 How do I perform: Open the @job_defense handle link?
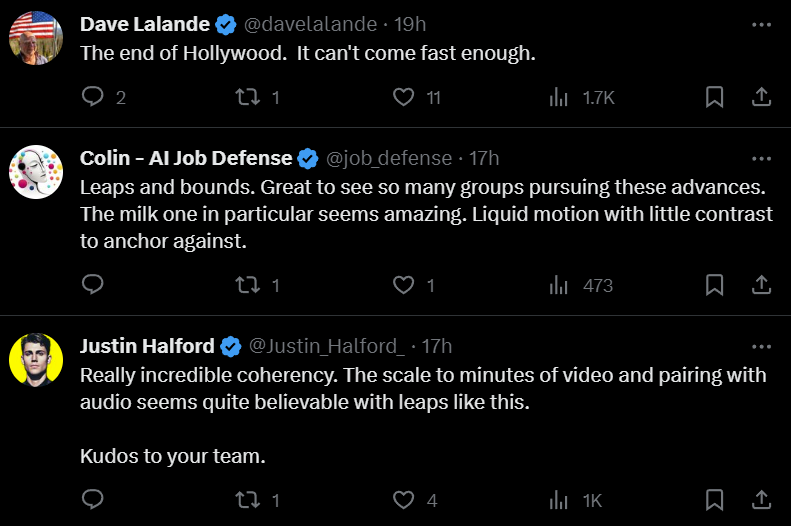tap(388, 158)
